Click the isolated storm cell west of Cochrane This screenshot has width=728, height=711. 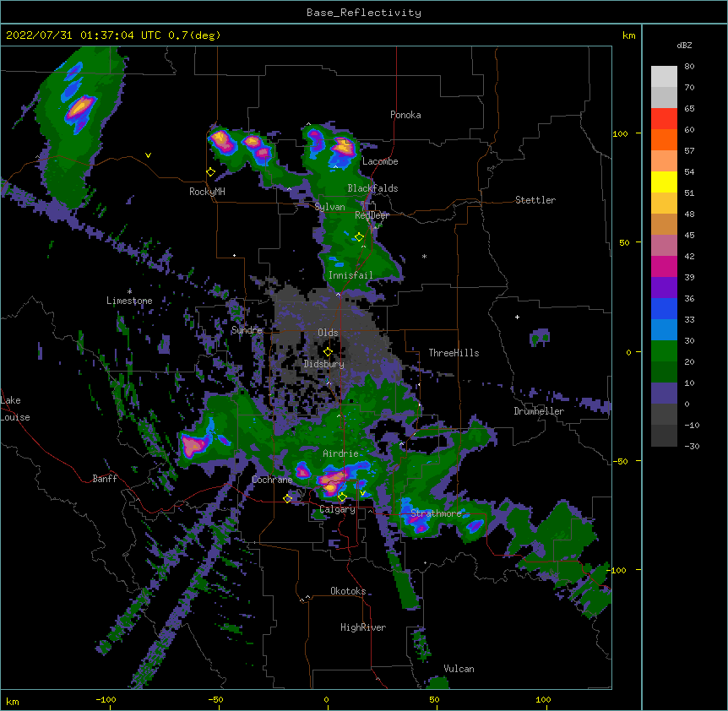(x=194, y=445)
